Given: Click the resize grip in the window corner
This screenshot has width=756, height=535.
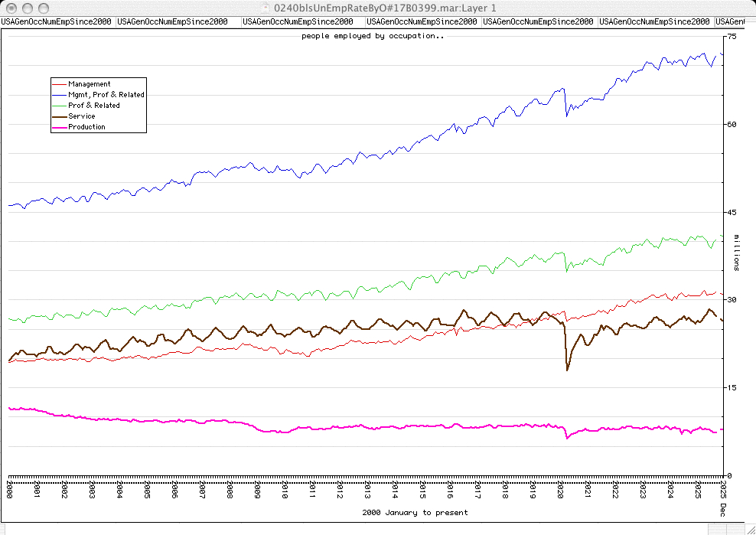Looking at the screenshot, I should [x=749, y=528].
